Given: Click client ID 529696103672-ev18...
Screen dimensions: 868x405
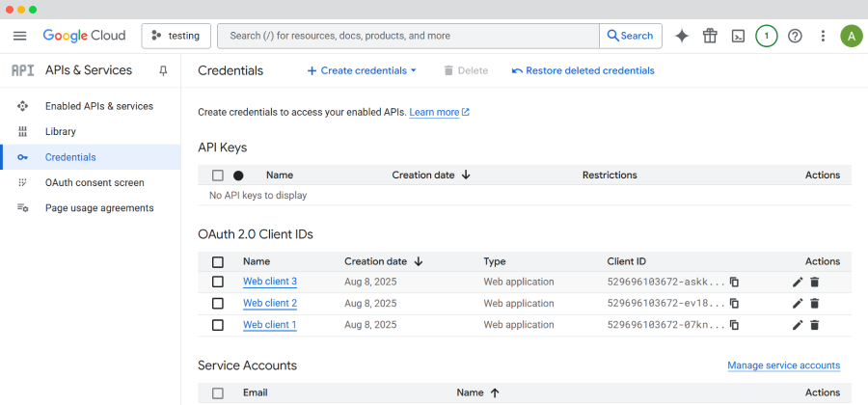Looking at the screenshot, I should point(665,303).
